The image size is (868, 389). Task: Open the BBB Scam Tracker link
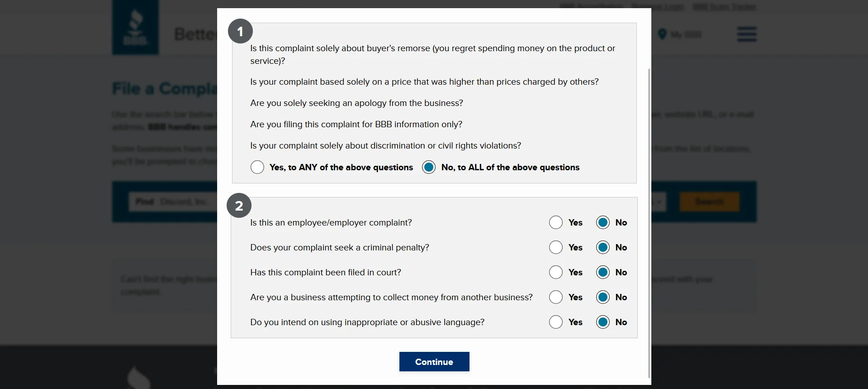point(724,7)
